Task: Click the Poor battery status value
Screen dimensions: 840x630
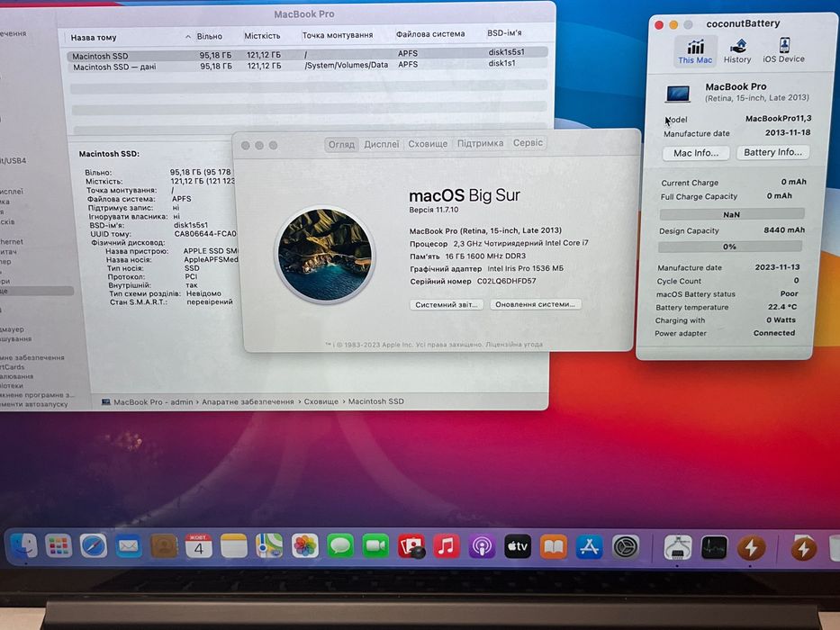Action: point(789,293)
